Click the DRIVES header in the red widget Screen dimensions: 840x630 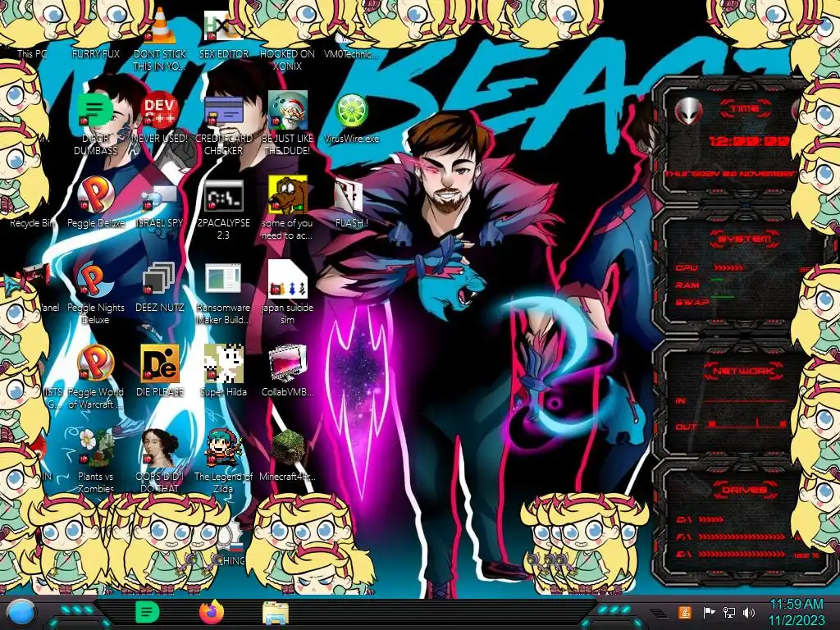coord(745,490)
